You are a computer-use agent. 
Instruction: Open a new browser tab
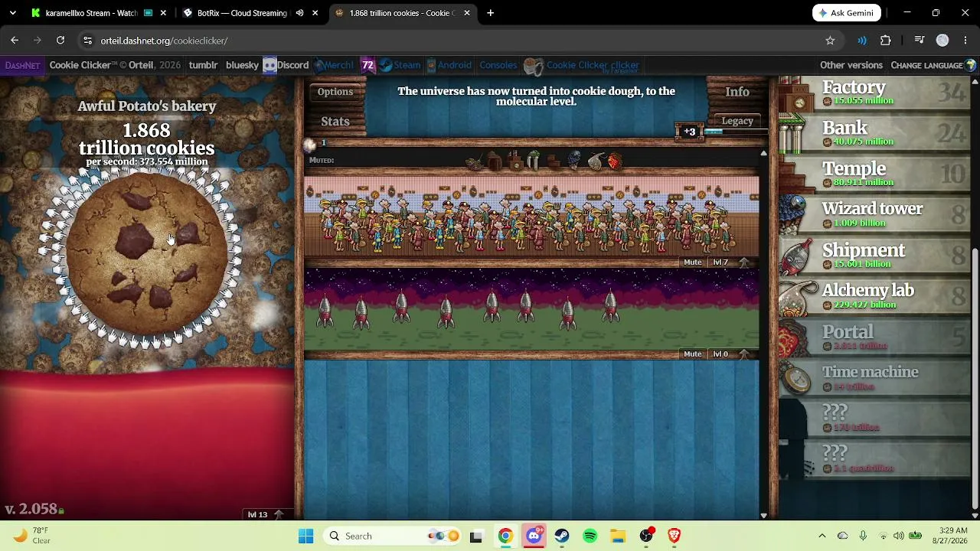point(490,13)
